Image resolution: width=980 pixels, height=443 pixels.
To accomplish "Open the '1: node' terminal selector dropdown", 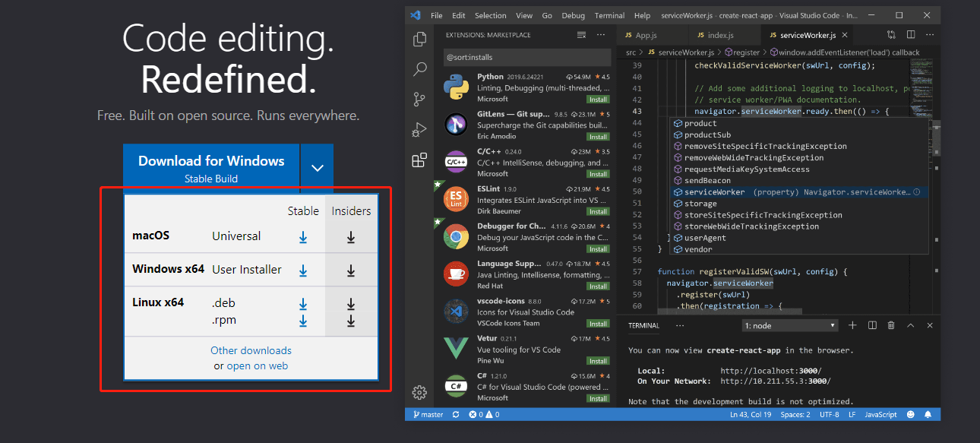I will (x=790, y=325).
